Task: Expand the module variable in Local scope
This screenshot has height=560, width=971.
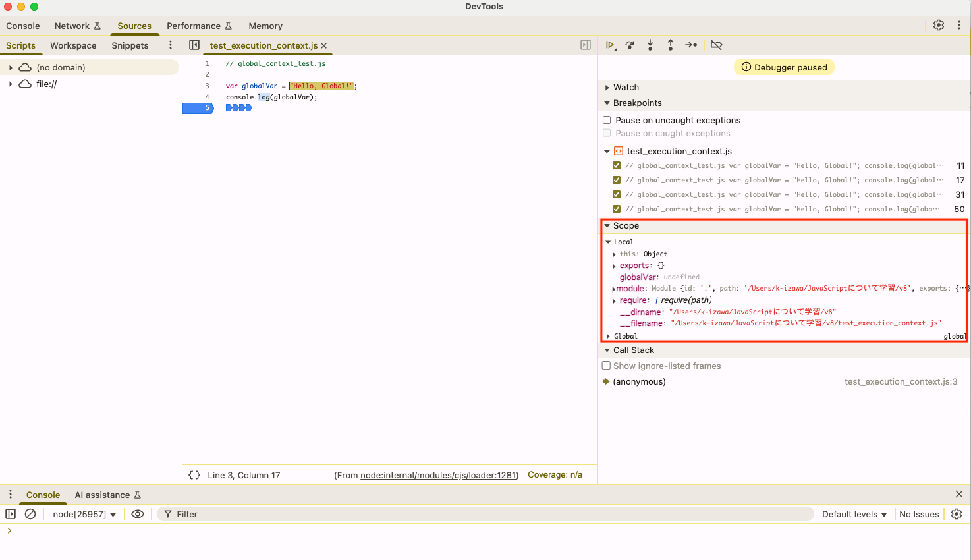Action: click(x=614, y=288)
